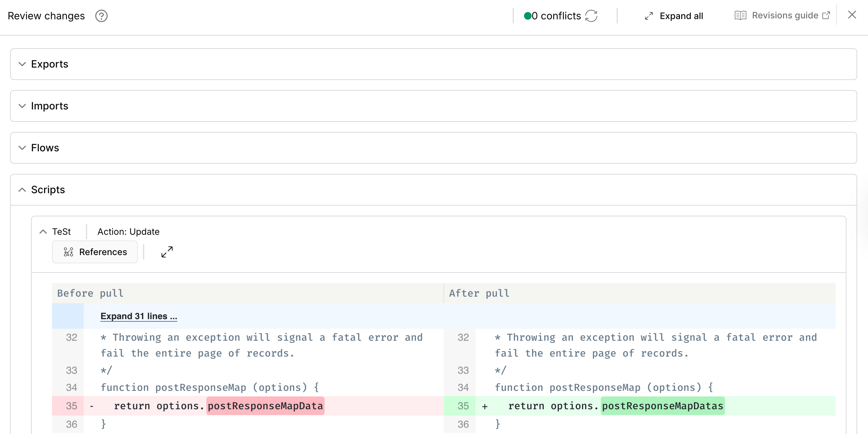Screen dimensions: 868x434
Task: Click line number 35 in Before pull
Action: 71,406
